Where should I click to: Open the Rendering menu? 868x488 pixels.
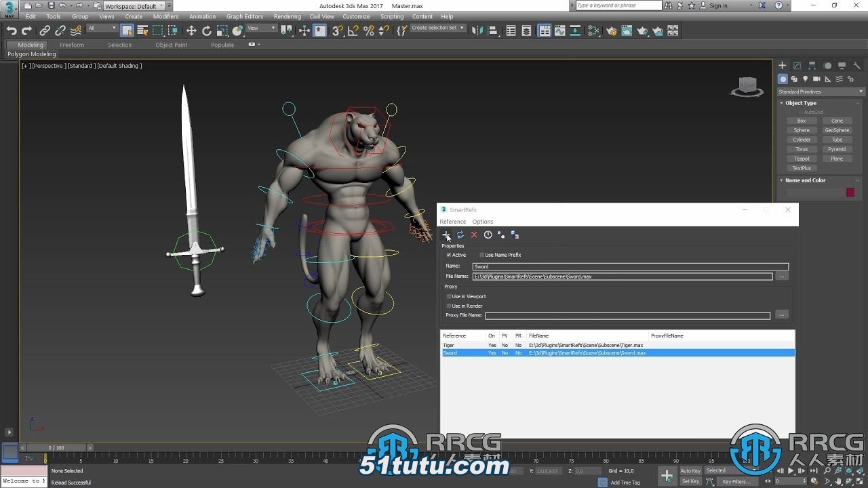(x=287, y=16)
